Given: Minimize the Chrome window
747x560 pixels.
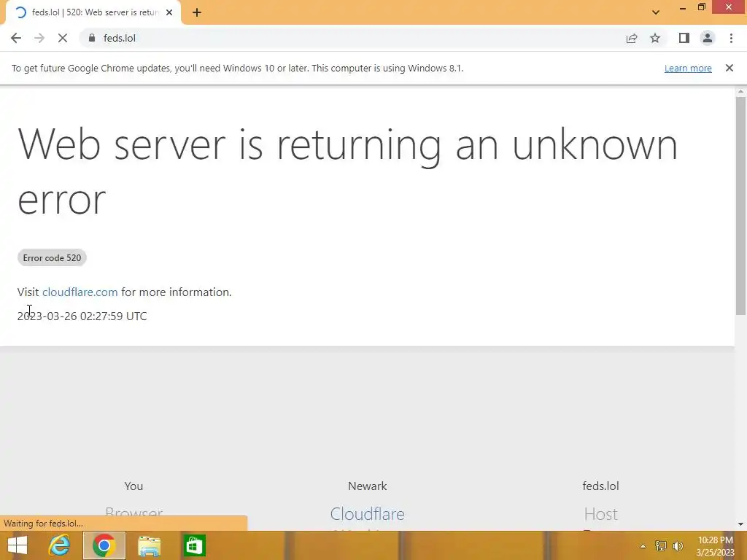Looking at the screenshot, I should 683,7.
